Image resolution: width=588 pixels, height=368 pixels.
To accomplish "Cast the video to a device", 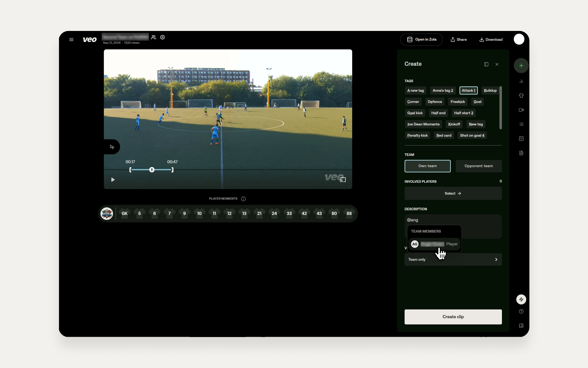I will pos(343,180).
